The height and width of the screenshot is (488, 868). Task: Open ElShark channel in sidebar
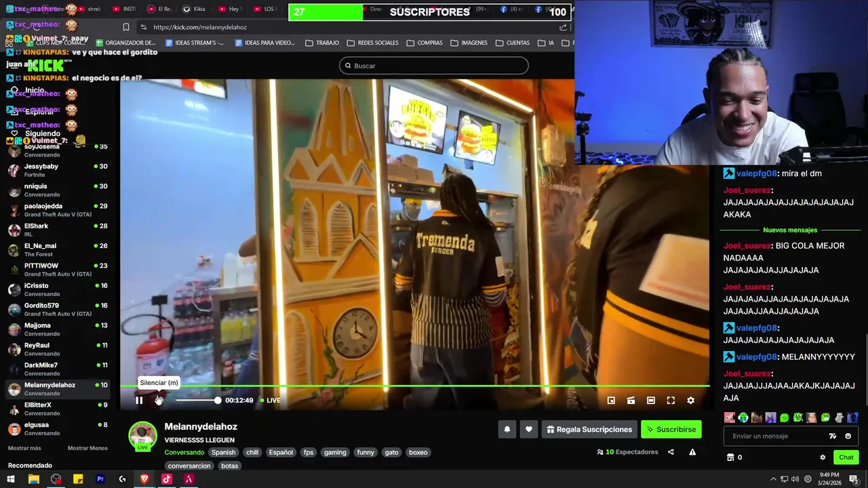click(x=58, y=230)
